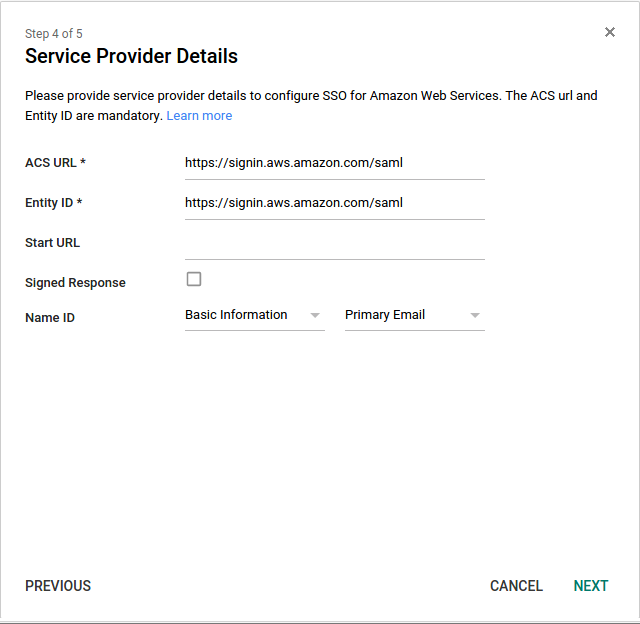Image resolution: width=640 pixels, height=624 pixels.
Task: Click into the empty Start URL field
Action: pyautogui.click(x=335, y=243)
